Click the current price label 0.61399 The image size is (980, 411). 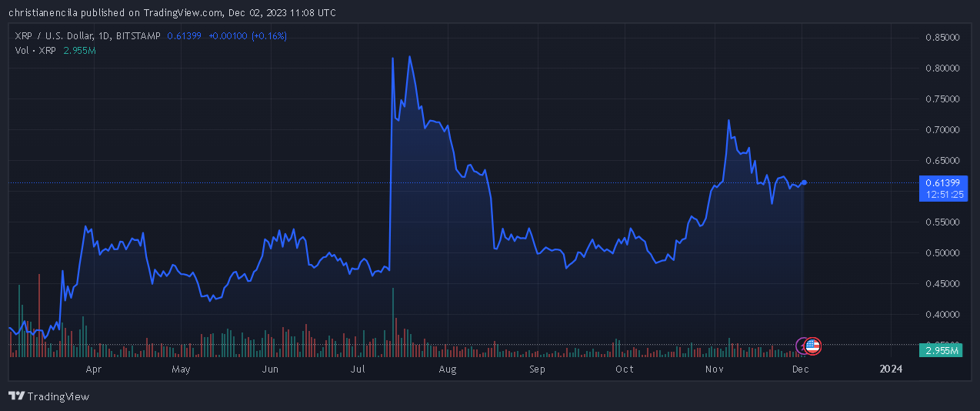click(942, 182)
